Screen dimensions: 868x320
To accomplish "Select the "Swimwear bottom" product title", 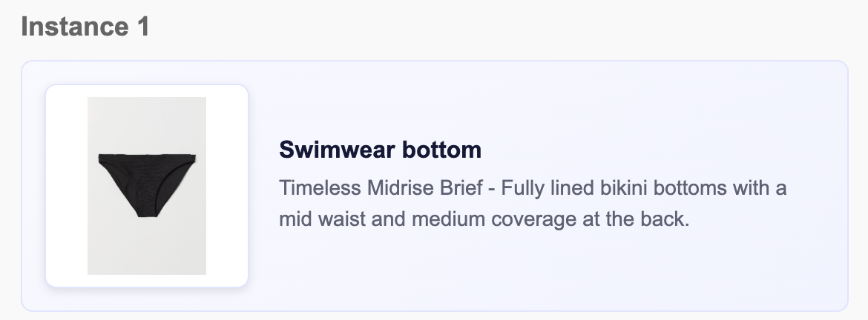I will point(380,150).
